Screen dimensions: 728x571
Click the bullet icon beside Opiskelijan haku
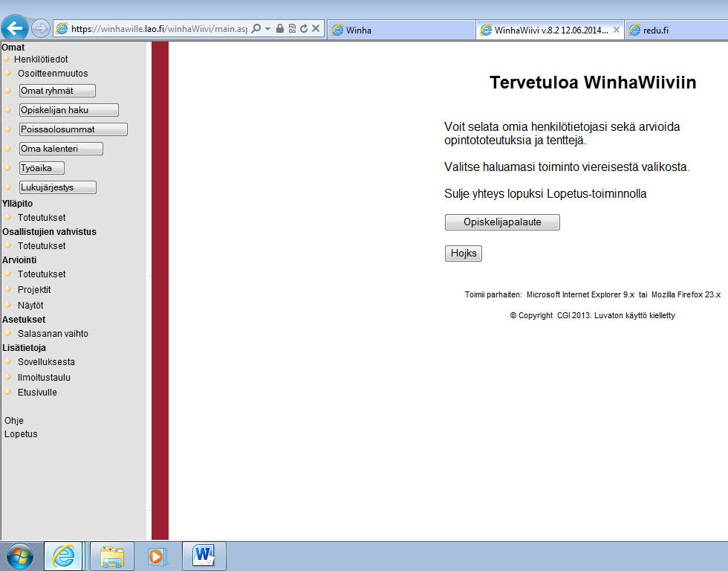point(8,110)
